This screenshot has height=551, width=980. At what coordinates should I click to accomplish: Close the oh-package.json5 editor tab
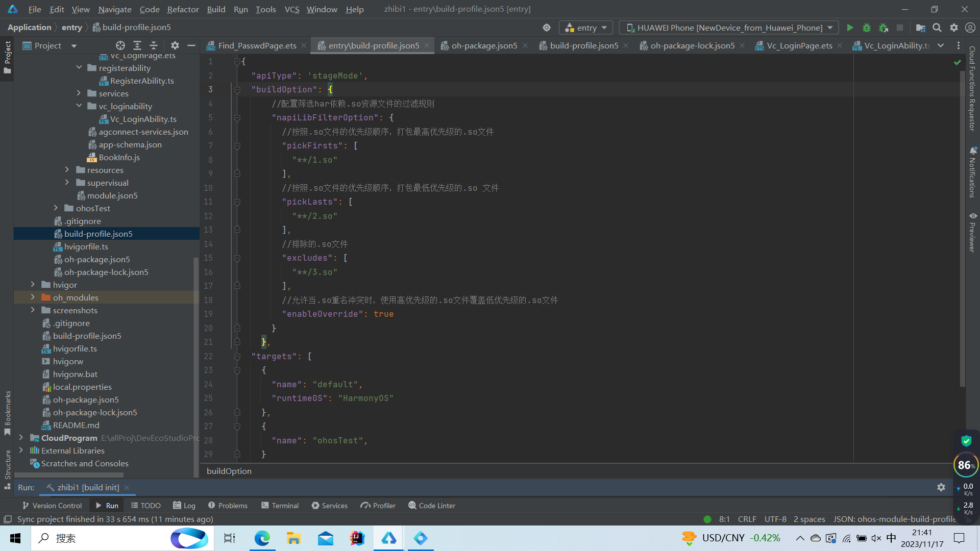pyautogui.click(x=525, y=45)
